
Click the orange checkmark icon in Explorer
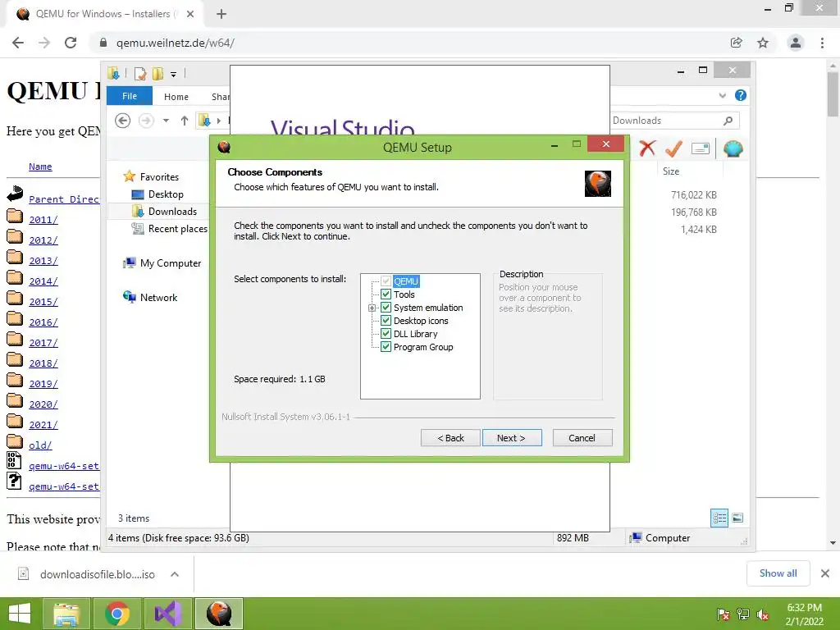673,148
